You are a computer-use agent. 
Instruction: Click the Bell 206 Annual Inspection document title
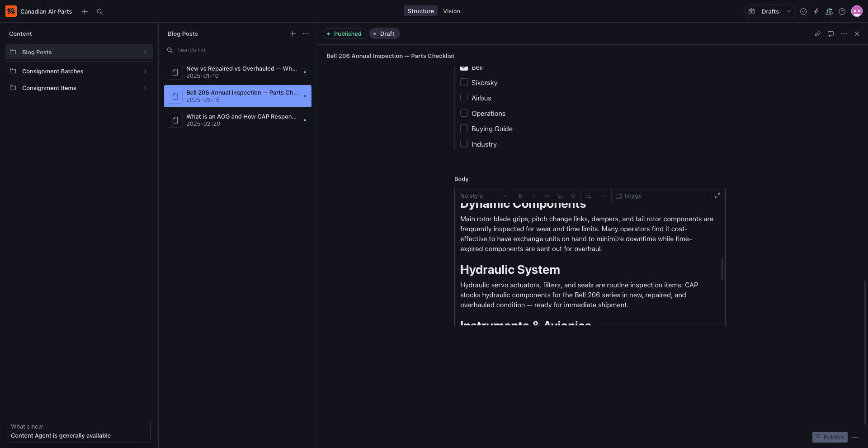point(390,56)
